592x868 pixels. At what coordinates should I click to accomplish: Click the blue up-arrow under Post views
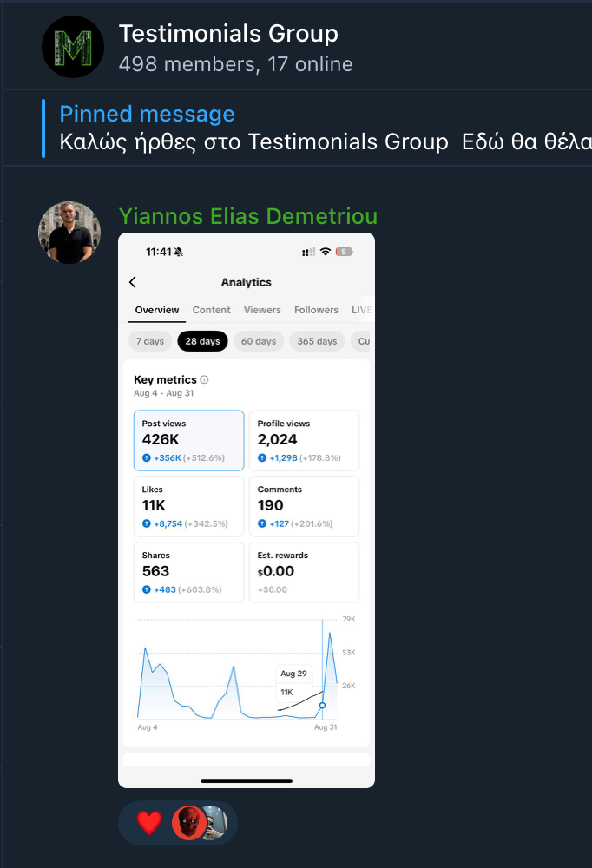pyautogui.click(x=147, y=457)
